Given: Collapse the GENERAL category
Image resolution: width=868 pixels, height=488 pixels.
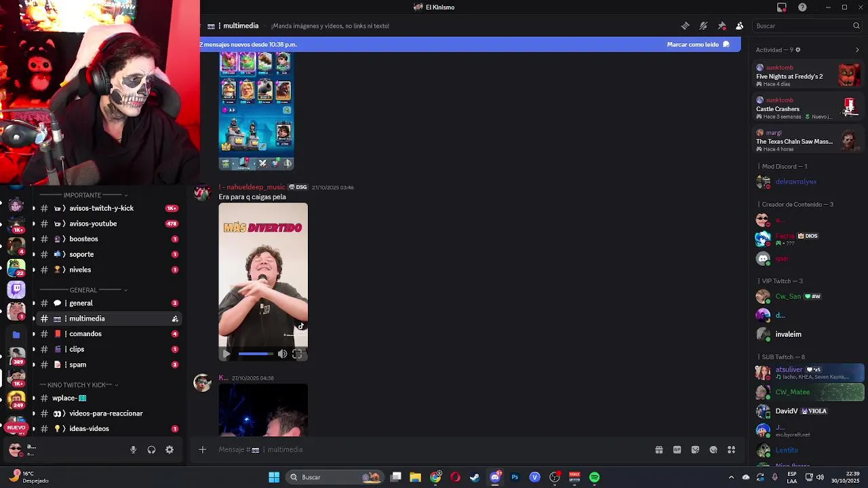Looking at the screenshot, I should click(x=84, y=290).
